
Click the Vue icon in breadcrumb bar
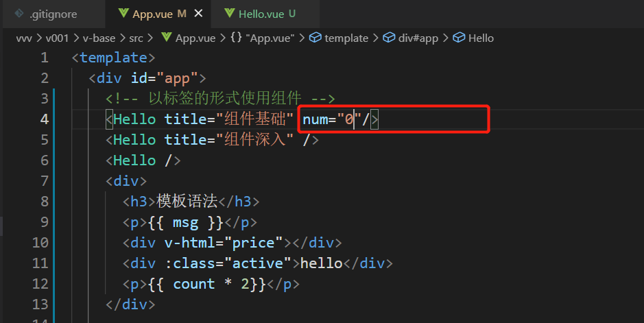(167, 38)
